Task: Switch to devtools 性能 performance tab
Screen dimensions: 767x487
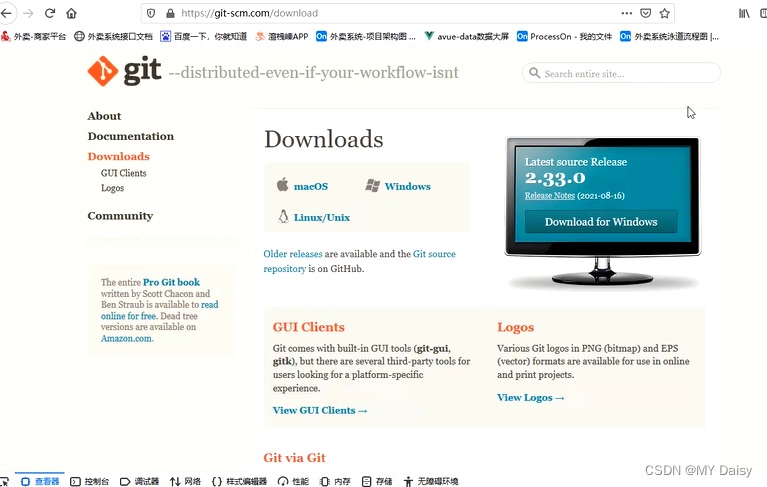Action: [293, 481]
